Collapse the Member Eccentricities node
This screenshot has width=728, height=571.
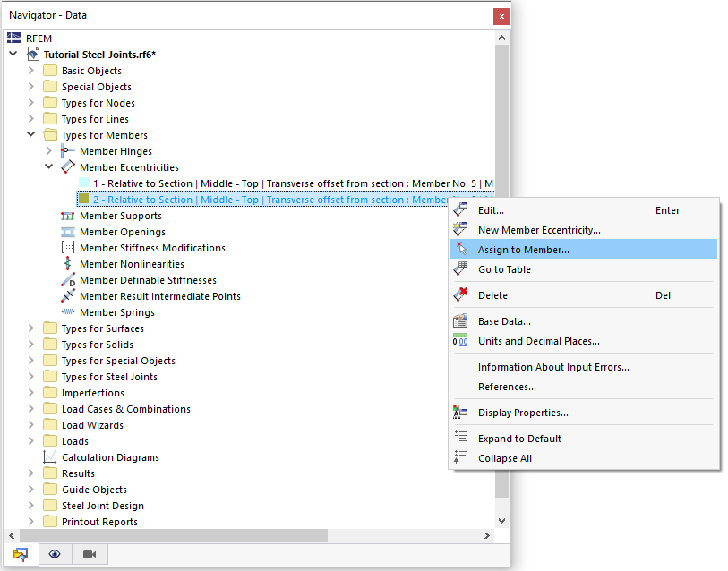[x=49, y=166]
